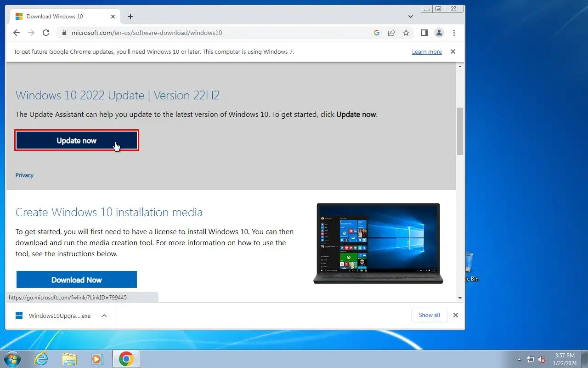This screenshot has height=368, width=588.
Task: Open Windows Media Player from the taskbar
Action: coord(97,359)
